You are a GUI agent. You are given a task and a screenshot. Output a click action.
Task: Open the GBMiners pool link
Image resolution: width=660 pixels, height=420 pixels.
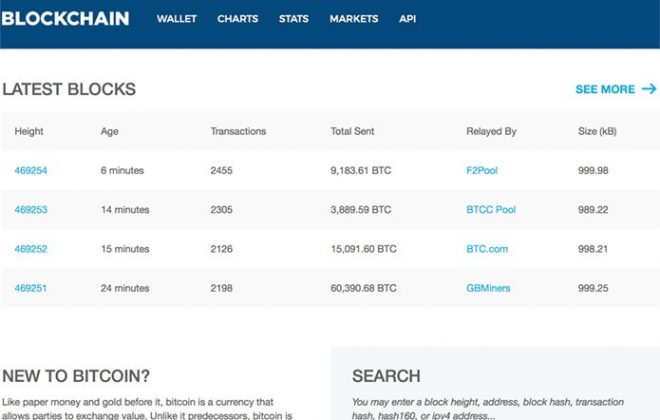point(488,288)
